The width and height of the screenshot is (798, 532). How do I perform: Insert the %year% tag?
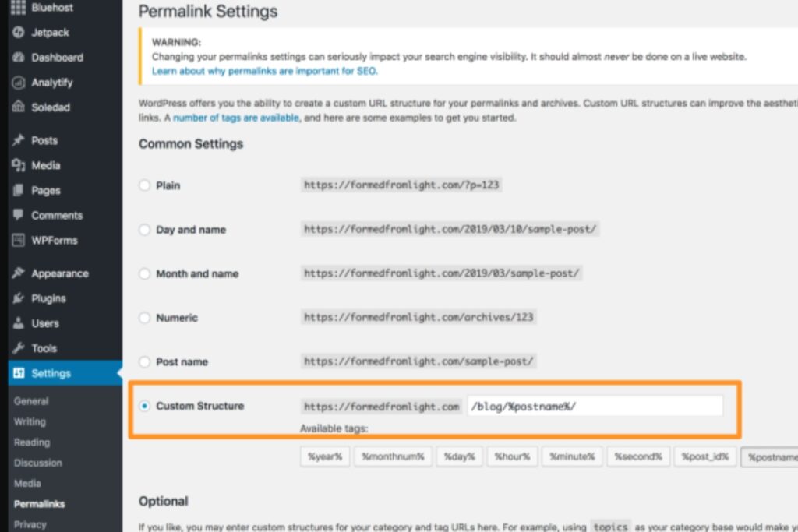click(x=324, y=457)
